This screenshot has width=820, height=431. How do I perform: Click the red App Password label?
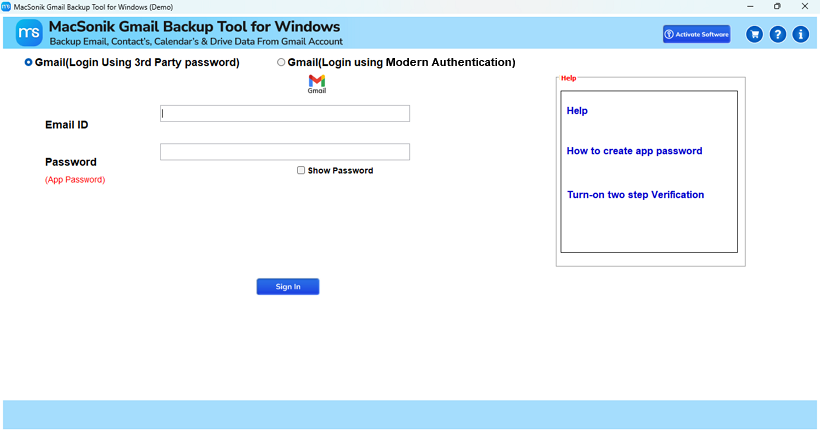point(75,179)
